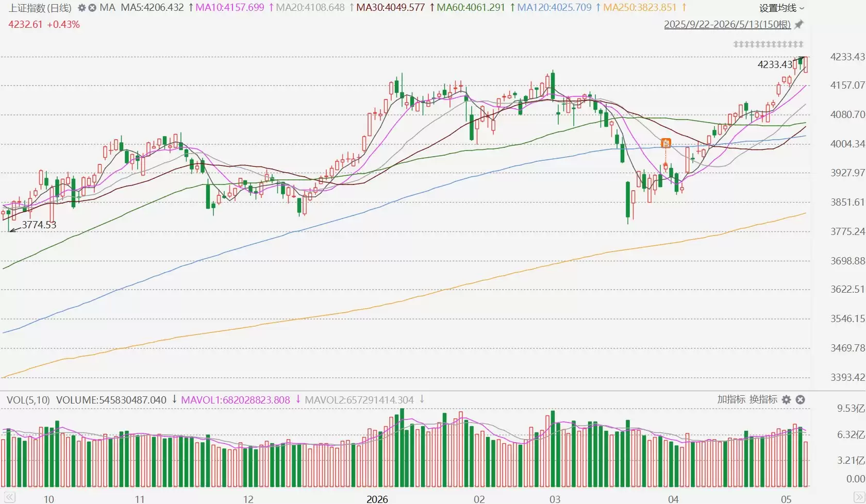Screen dimensions: 866x504
Task: Remove the MA indicator with X icon
Action: pos(92,8)
